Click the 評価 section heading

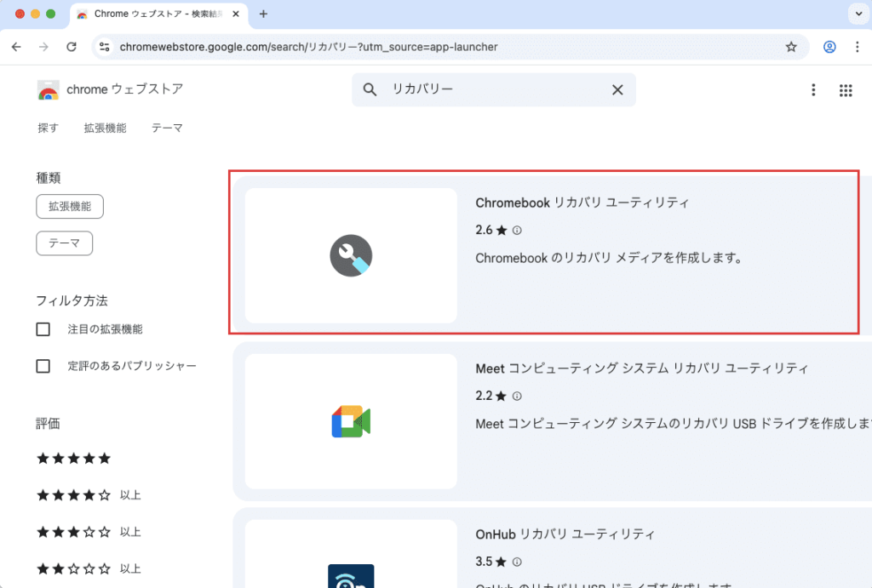click(x=48, y=424)
